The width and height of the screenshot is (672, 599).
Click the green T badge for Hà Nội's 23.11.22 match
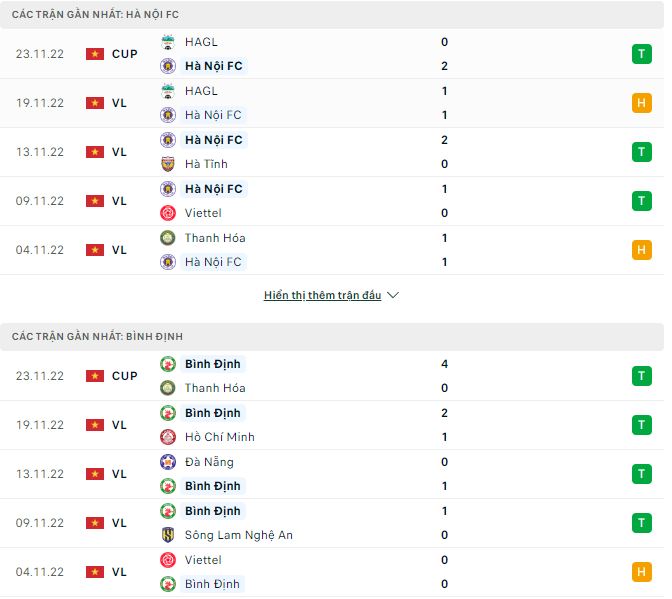(x=640, y=54)
